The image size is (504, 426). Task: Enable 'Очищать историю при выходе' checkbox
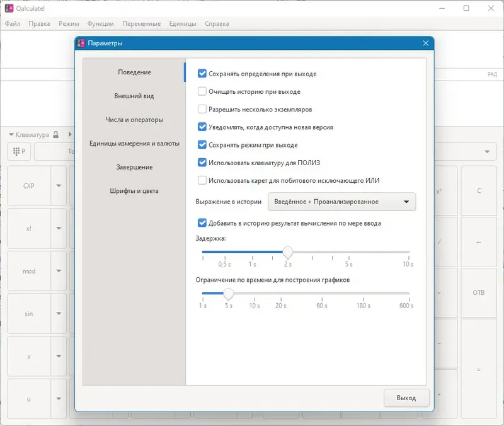point(202,91)
